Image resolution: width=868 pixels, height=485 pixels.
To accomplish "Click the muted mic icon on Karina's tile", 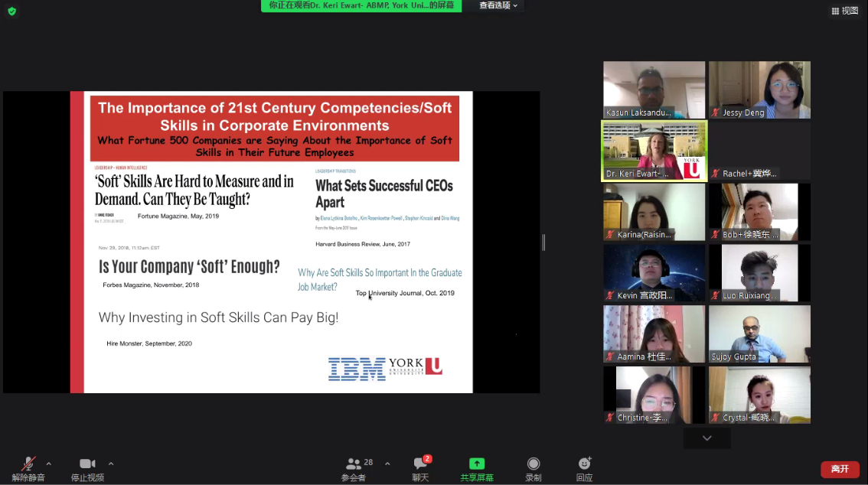I will pos(610,235).
